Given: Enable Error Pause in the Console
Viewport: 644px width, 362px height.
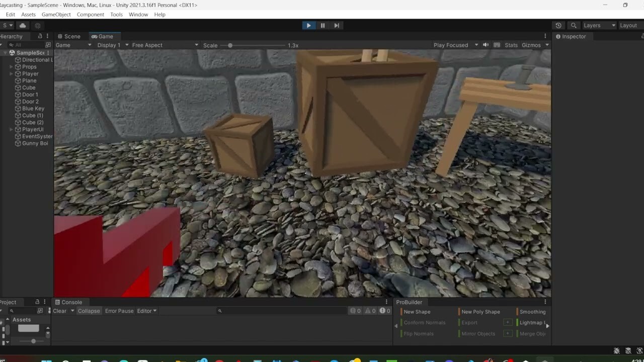Looking at the screenshot, I should [119, 311].
